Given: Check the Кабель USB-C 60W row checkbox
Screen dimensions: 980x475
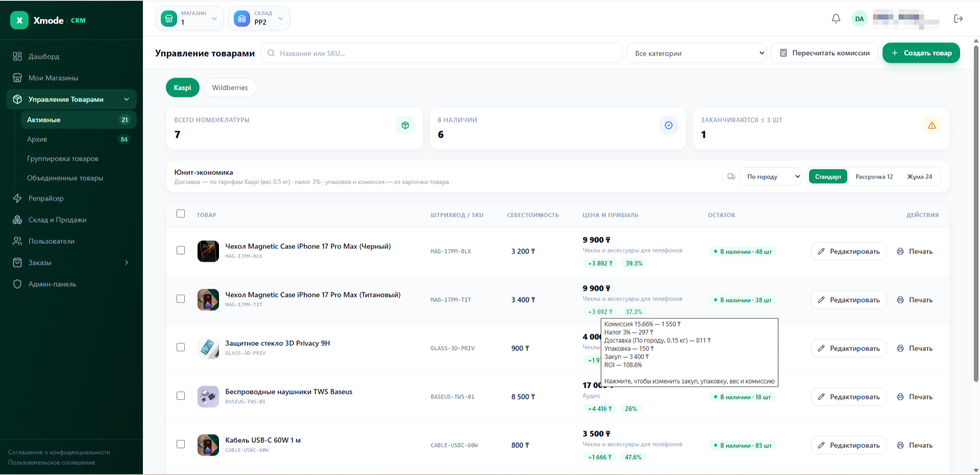Looking at the screenshot, I should point(181,444).
